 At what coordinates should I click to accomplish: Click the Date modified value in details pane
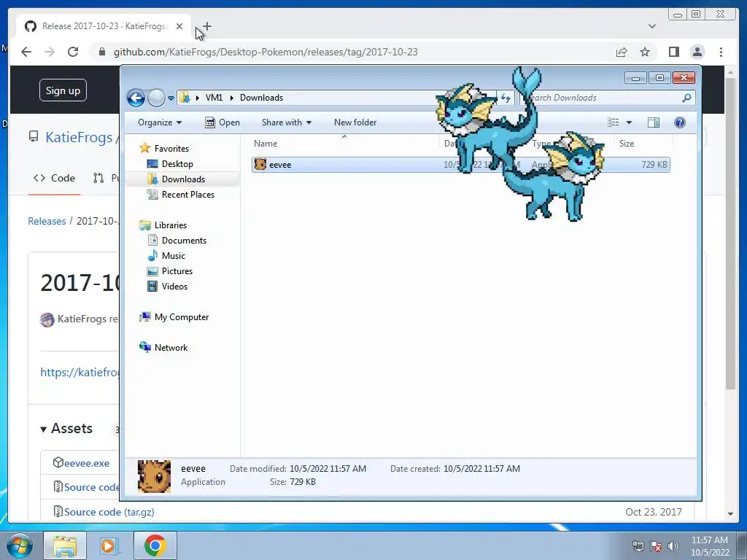click(328, 469)
